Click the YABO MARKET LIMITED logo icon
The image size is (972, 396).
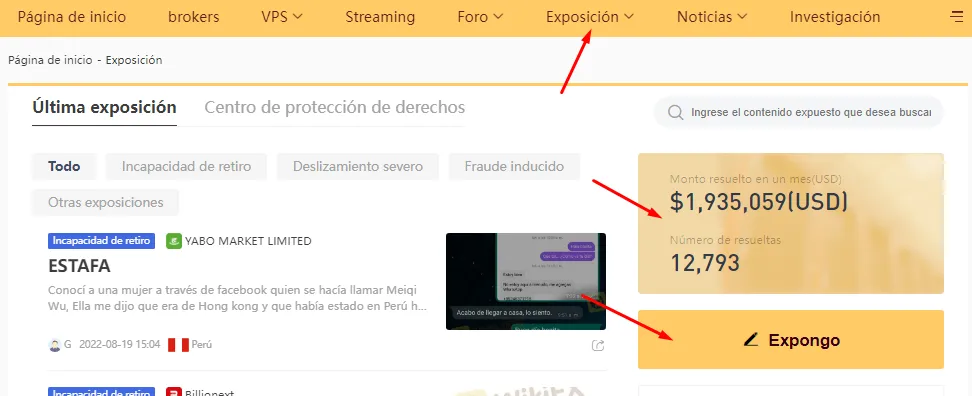pos(174,241)
